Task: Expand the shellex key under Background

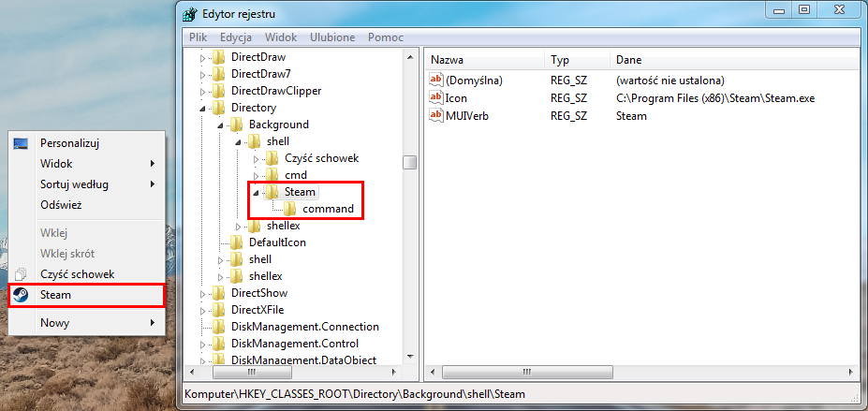Action: coord(238,227)
